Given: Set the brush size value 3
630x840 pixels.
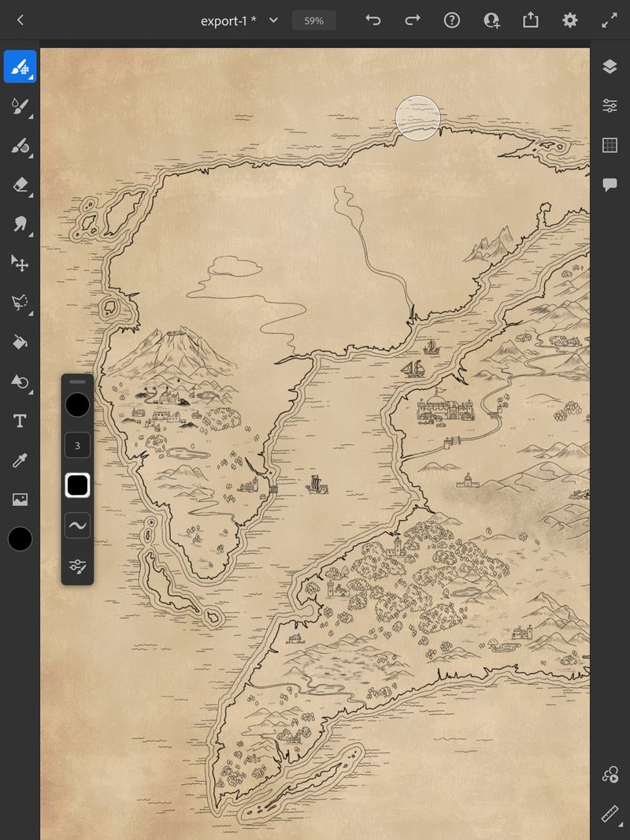Looking at the screenshot, I should coord(78,445).
